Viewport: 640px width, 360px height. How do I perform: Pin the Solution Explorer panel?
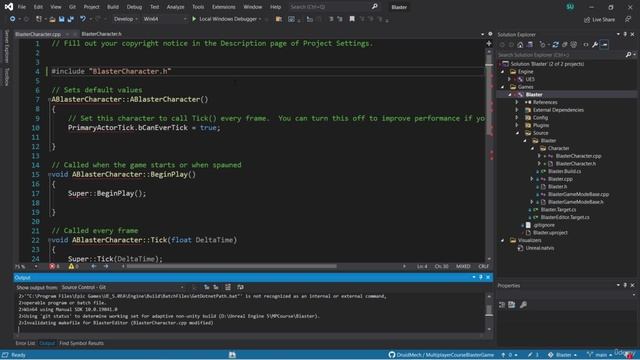click(x=625, y=34)
